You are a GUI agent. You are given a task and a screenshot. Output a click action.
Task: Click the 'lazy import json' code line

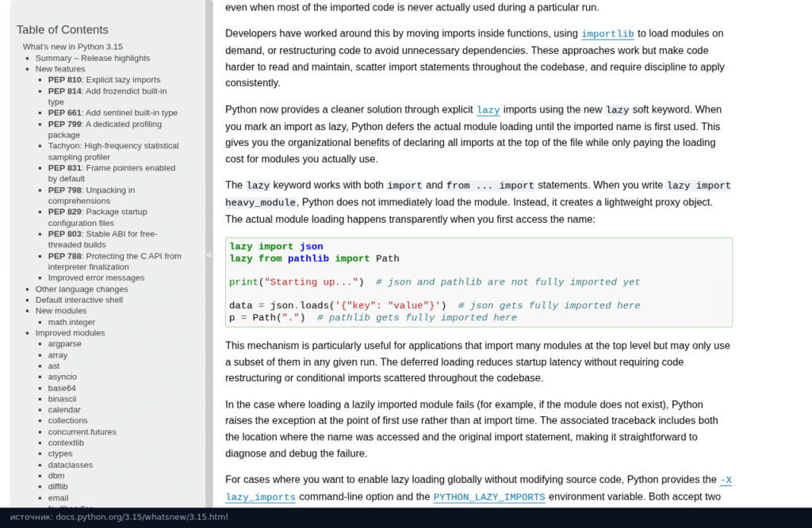pos(276,247)
